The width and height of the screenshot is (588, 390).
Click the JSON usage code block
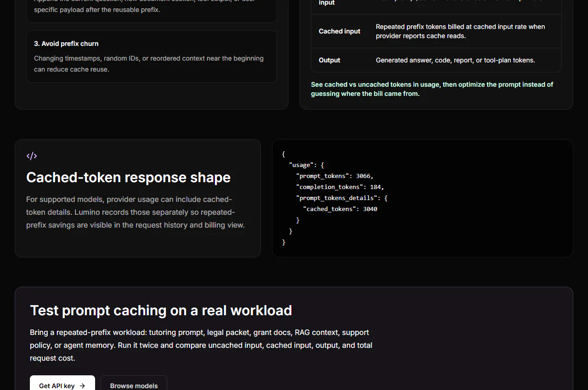423,198
